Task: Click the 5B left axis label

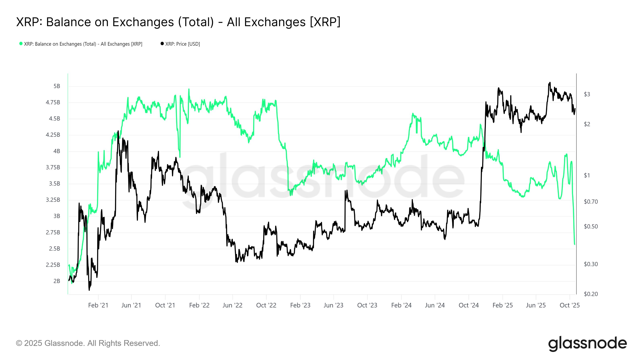Action: click(x=57, y=86)
